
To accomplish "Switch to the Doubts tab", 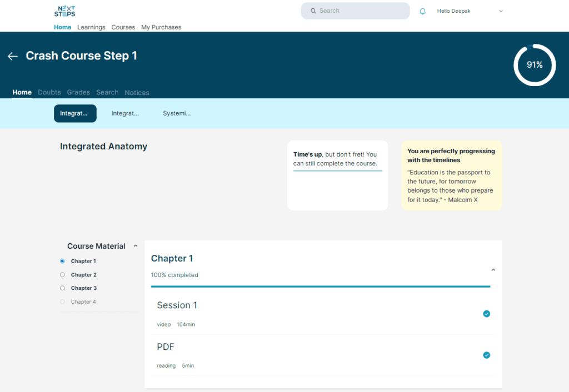I will click(x=49, y=92).
